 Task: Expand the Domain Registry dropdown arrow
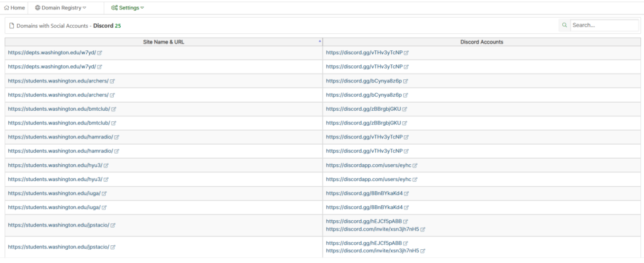coord(84,8)
